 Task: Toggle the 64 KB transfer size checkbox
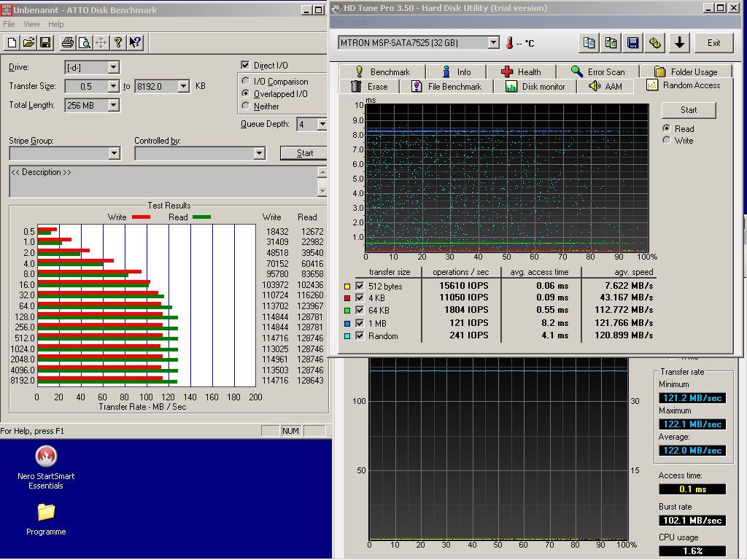pyautogui.click(x=360, y=311)
